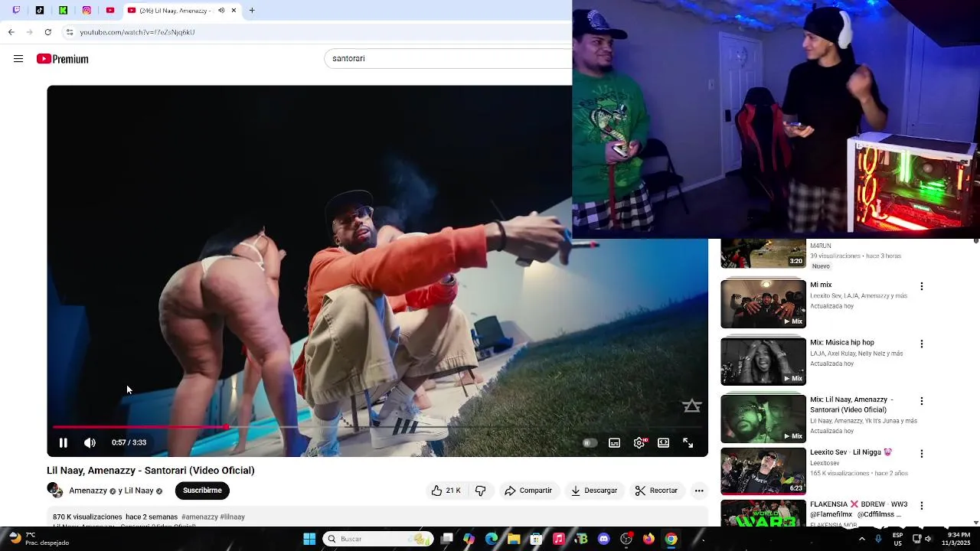Switch to the Twitch browser tab
The width and height of the screenshot is (980, 551).
point(17,11)
